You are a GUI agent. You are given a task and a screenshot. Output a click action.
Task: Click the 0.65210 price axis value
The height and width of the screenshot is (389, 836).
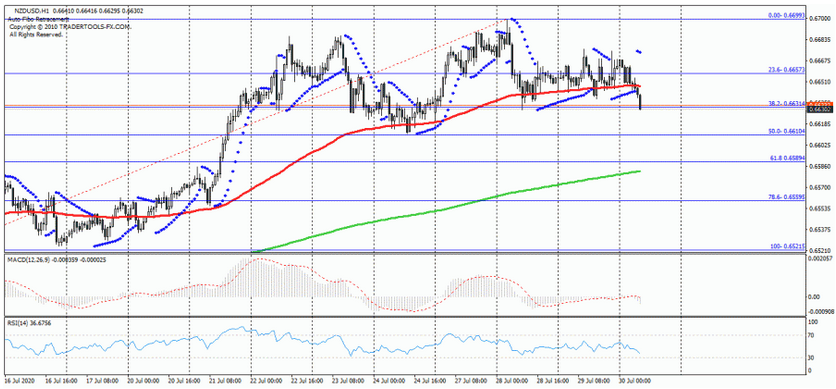(x=820, y=250)
